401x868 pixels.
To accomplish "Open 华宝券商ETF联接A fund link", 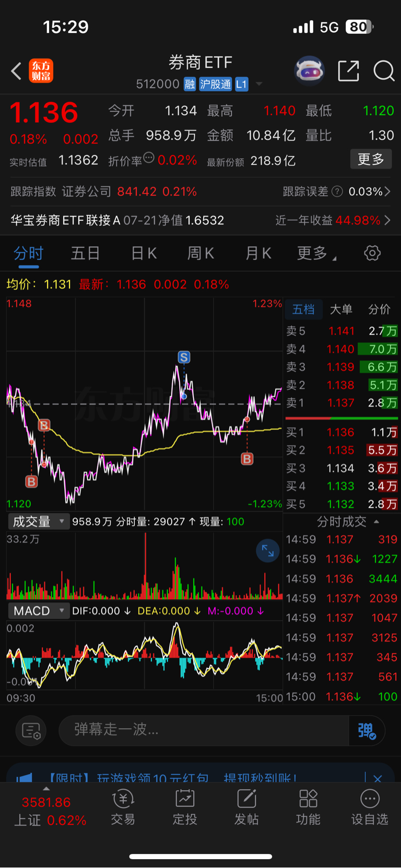I will (117, 220).
